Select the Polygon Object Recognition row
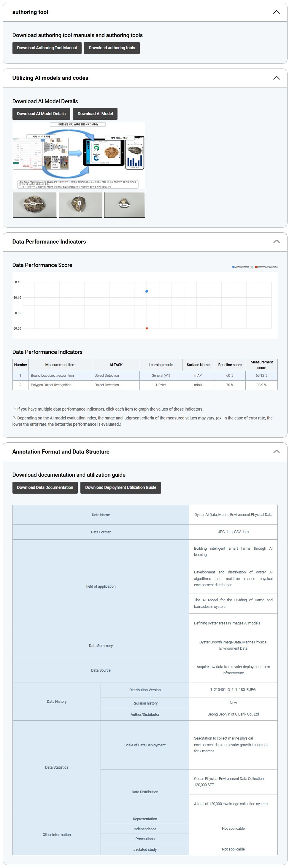The image size is (289, 868). (x=51, y=385)
